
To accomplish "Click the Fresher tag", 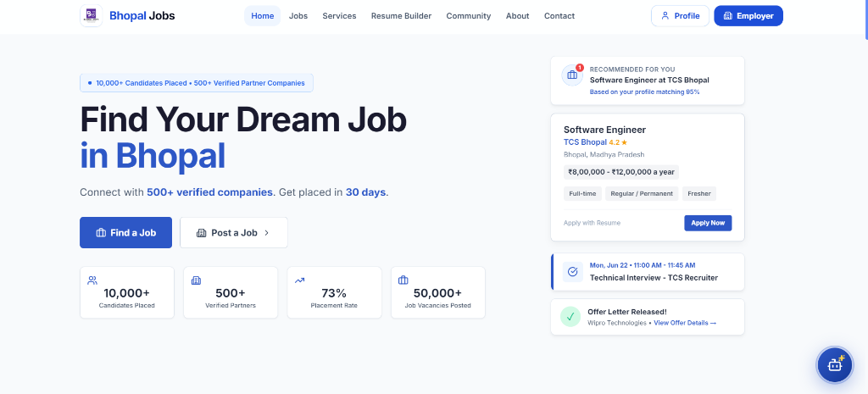I will pos(699,194).
